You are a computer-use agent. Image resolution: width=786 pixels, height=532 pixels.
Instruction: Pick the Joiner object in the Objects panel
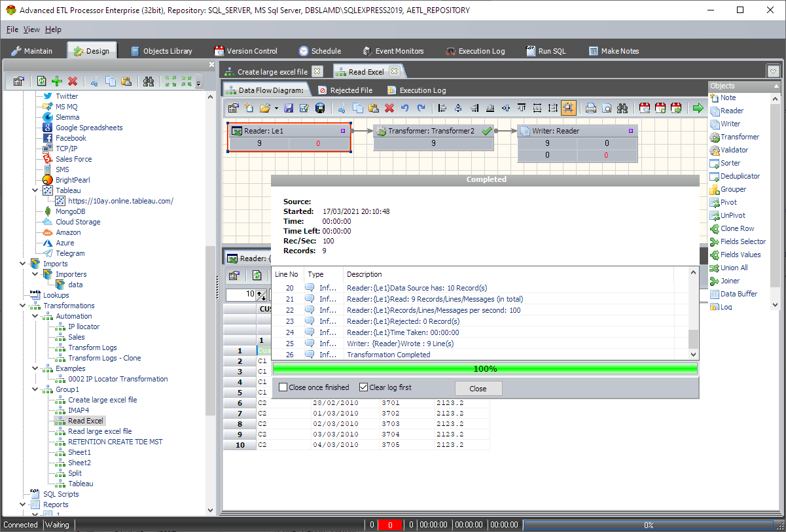pos(730,281)
